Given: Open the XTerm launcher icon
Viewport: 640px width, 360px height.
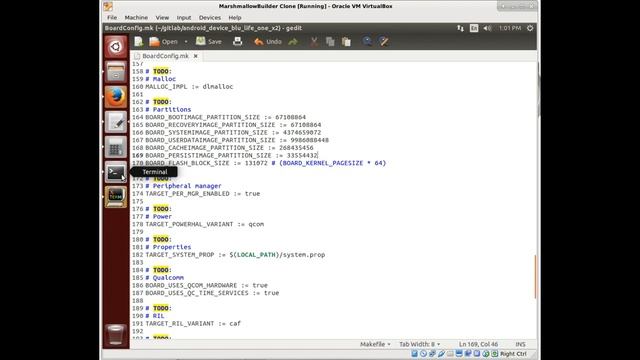Looking at the screenshot, I should point(116,197).
